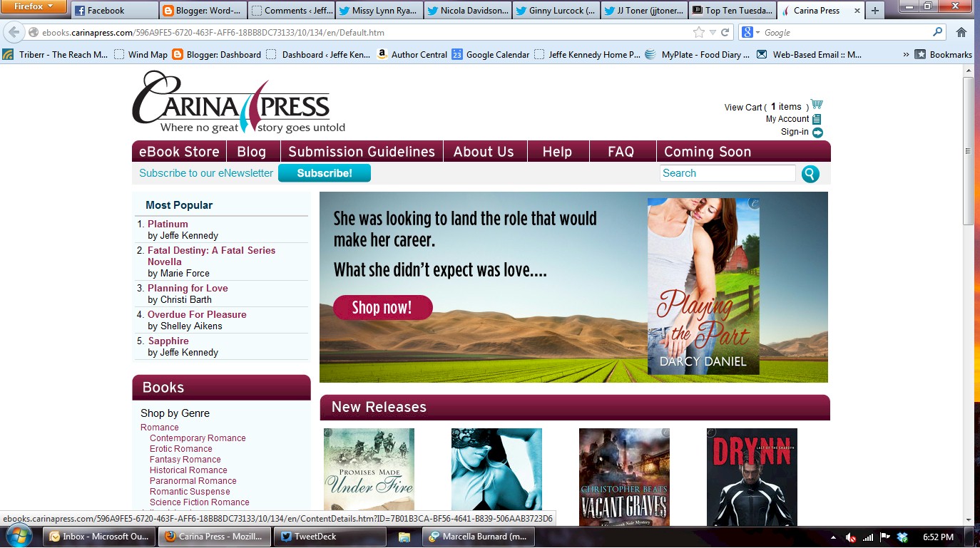This screenshot has height=548, width=980.
Task: Open the Submission Guidelines menu item
Action: click(361, 152)
